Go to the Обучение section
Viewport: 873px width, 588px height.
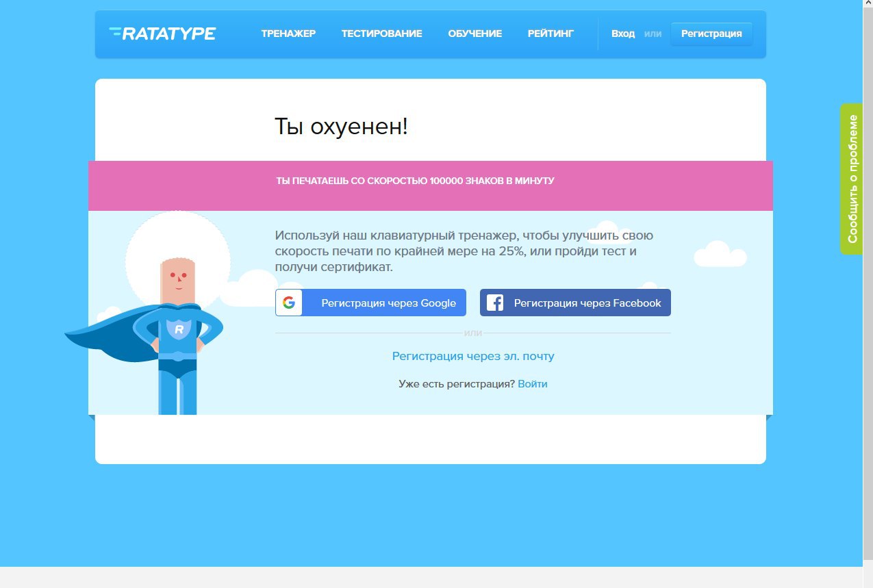475,34
